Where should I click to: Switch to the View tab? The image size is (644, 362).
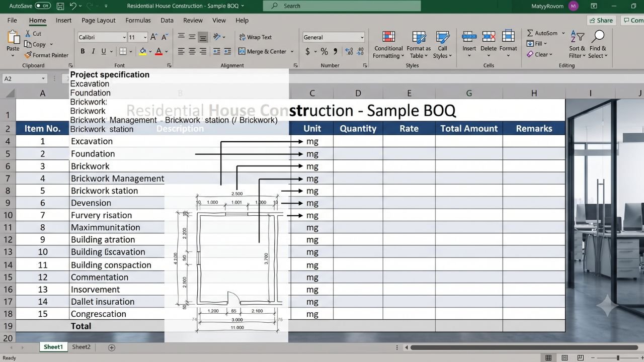[219, 20]
